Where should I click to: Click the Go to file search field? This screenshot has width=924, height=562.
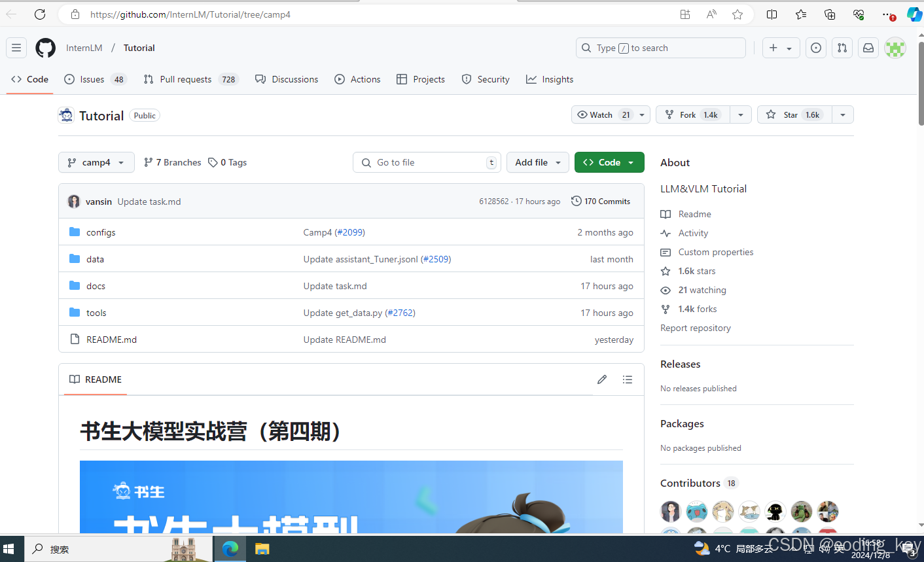coord(427,162)
